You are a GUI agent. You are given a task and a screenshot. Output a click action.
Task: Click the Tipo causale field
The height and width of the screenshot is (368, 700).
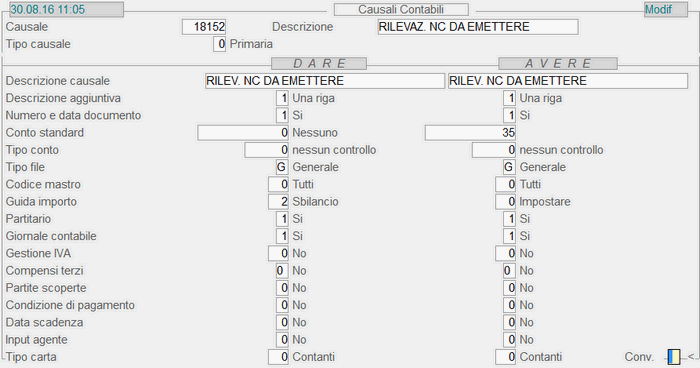click(219, 44)
